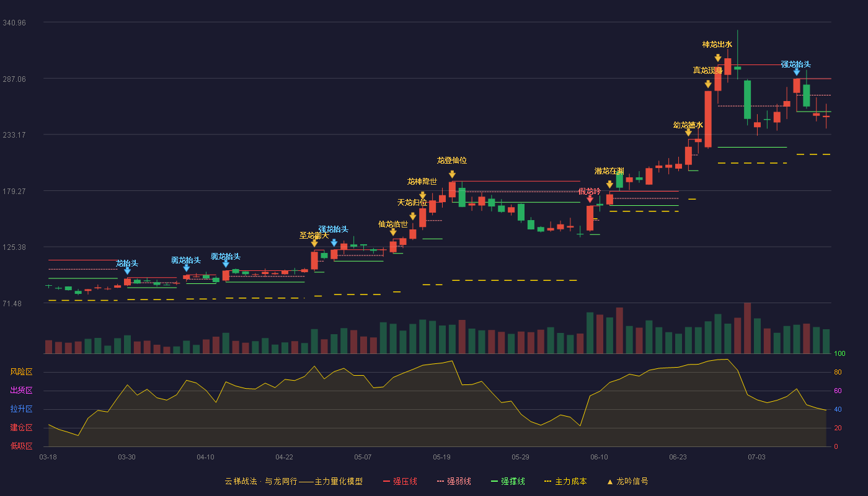This screenshot has height=496, width=868.
Task: Click the 龙登仙位 signal label
Action: pyautogui.click(x=452, y=161)
